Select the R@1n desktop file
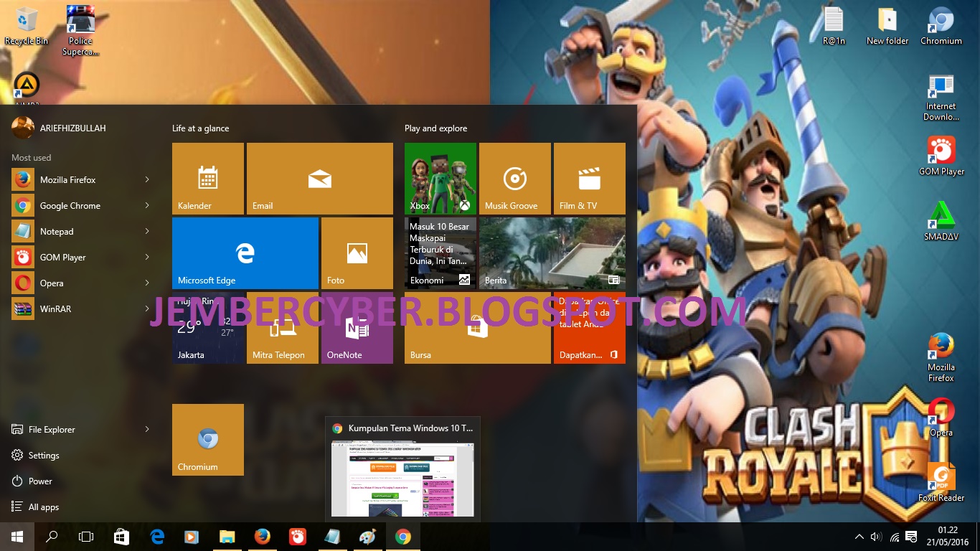This screenshot has height=551, width=980. click(x=834, y=26)
